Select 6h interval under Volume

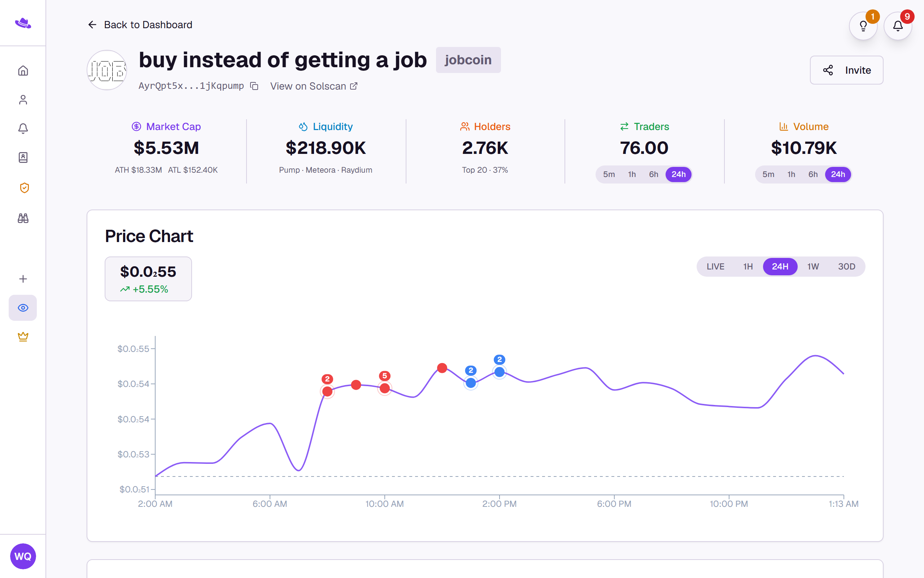point(813,174)
